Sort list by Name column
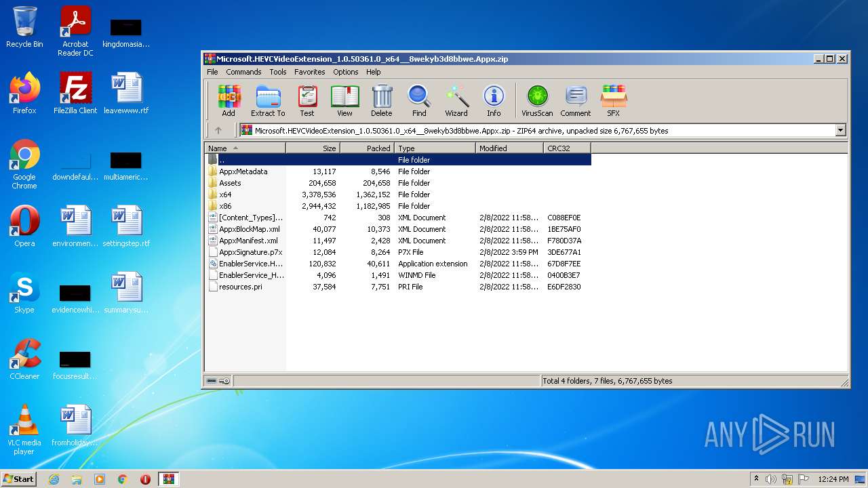 [x=245, y=148]
